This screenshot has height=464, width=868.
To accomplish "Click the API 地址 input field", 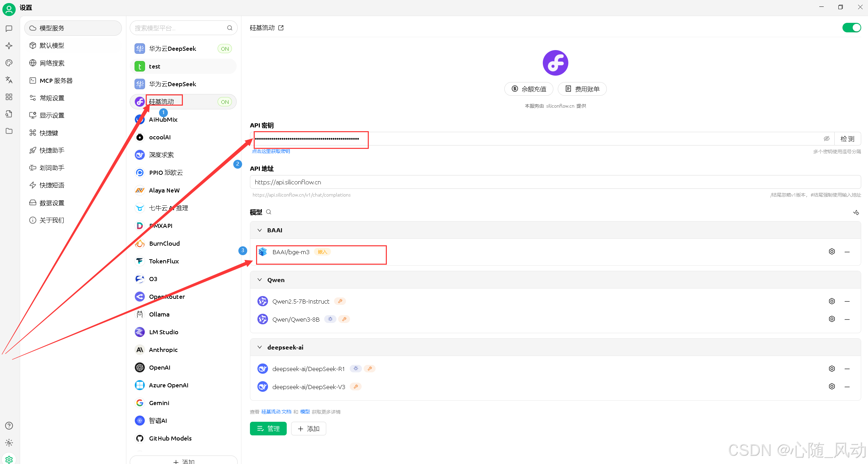I will click(x=555, y=182).
